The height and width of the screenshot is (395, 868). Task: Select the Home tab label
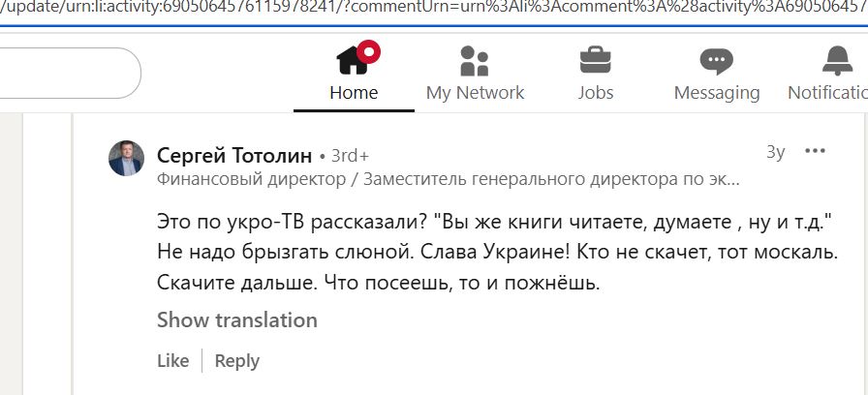coord(354,92)
